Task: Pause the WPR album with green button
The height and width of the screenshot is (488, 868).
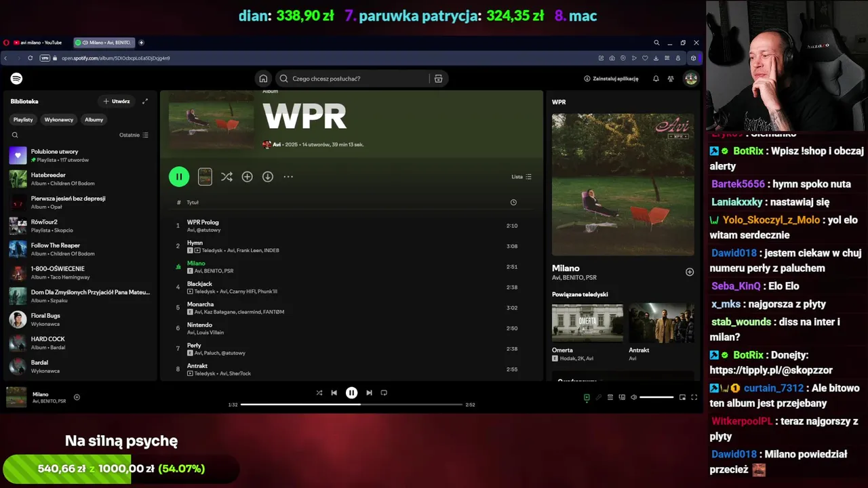Action: tap(179, 177)
